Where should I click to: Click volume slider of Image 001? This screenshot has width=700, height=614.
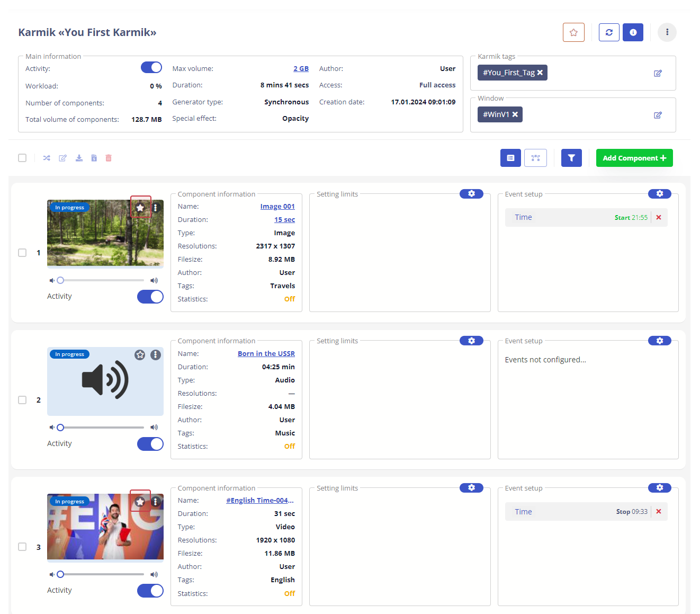tap(102, 280)
